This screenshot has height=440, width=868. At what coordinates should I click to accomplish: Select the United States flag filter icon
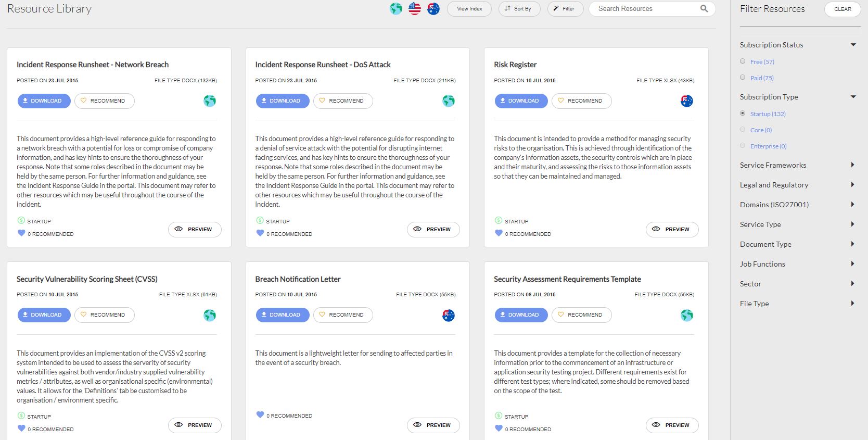click(415, 9)
